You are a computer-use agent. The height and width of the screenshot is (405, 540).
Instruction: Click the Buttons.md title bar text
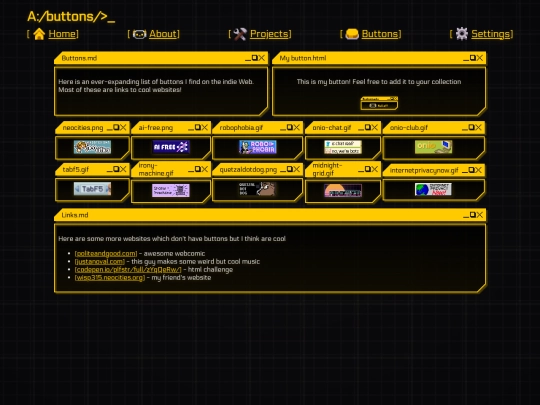[79, 58]
